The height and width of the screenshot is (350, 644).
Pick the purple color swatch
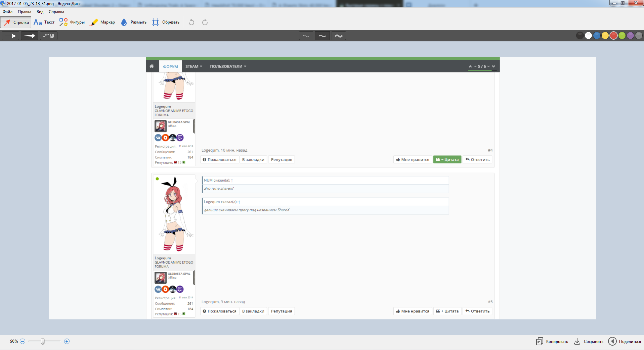coord(630,36)
